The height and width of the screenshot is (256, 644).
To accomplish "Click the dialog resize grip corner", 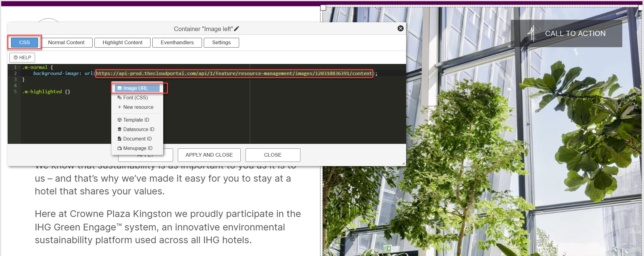I will coord(403,164).
